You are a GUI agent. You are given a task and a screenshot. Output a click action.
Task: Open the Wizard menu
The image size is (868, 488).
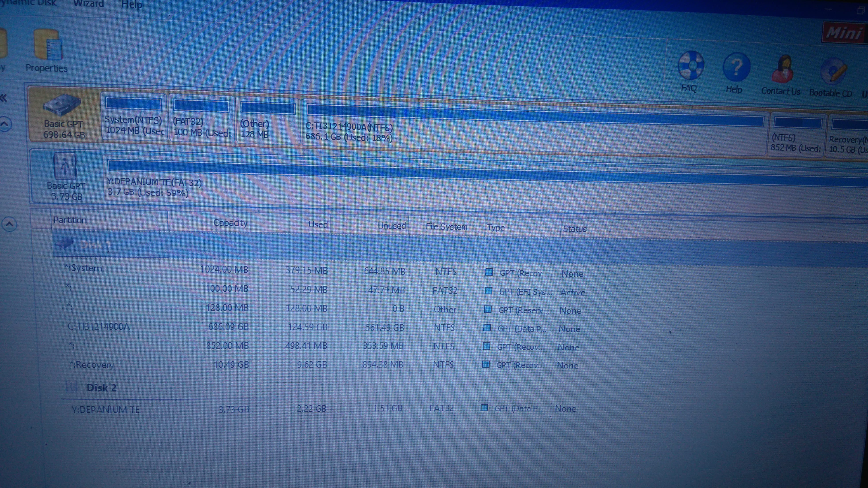89,4
